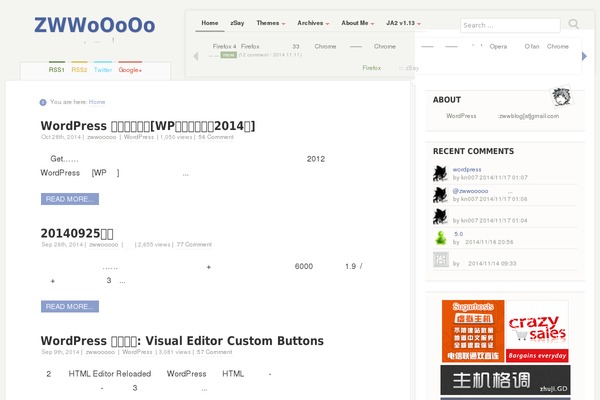The image size is (600, 400).
Task: Click WordPress category on Sep 9th post
Action: 137,352
